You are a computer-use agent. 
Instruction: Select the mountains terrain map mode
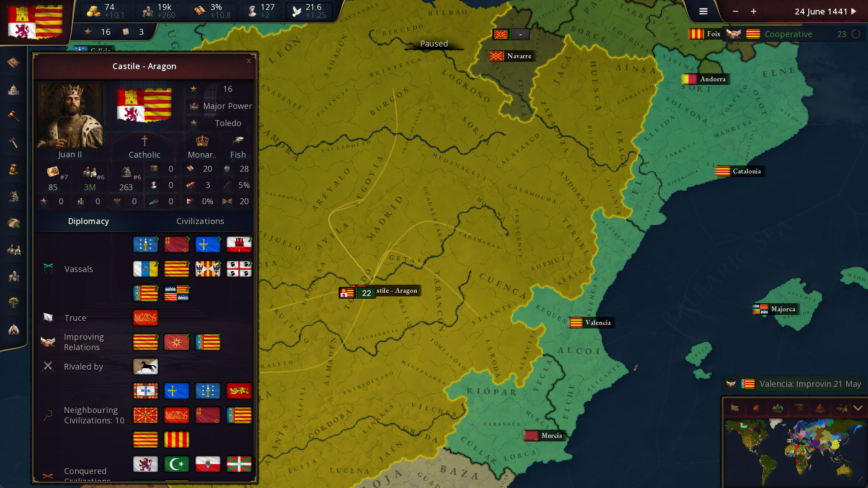point(778,408)
